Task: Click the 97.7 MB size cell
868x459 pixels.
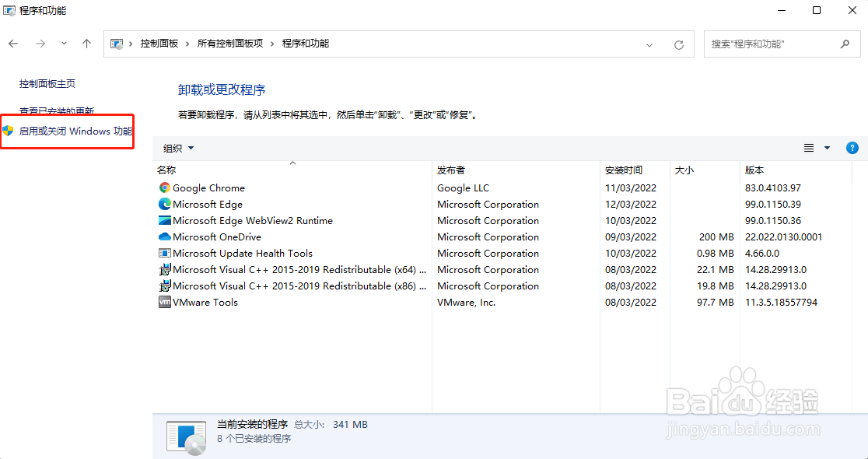Action: [x=716, y=303]
